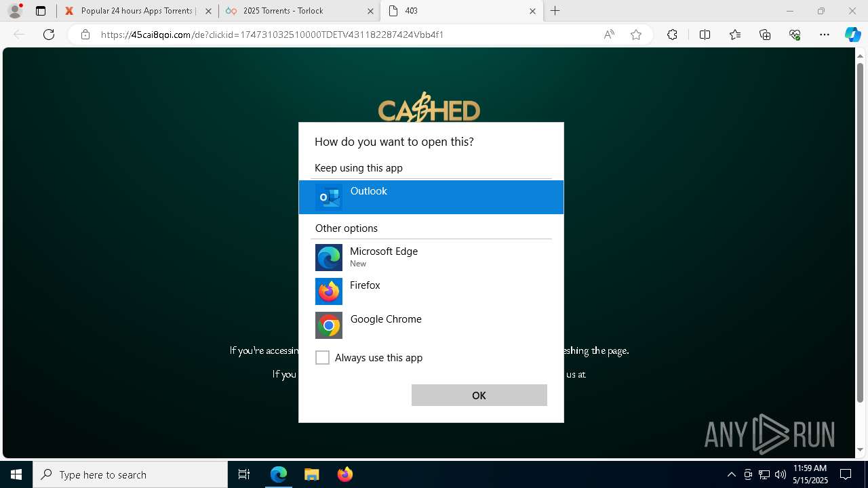Turn on Read aloud
Image resolution: width=868 pixels, height=488 pixels.
[609, 35]
